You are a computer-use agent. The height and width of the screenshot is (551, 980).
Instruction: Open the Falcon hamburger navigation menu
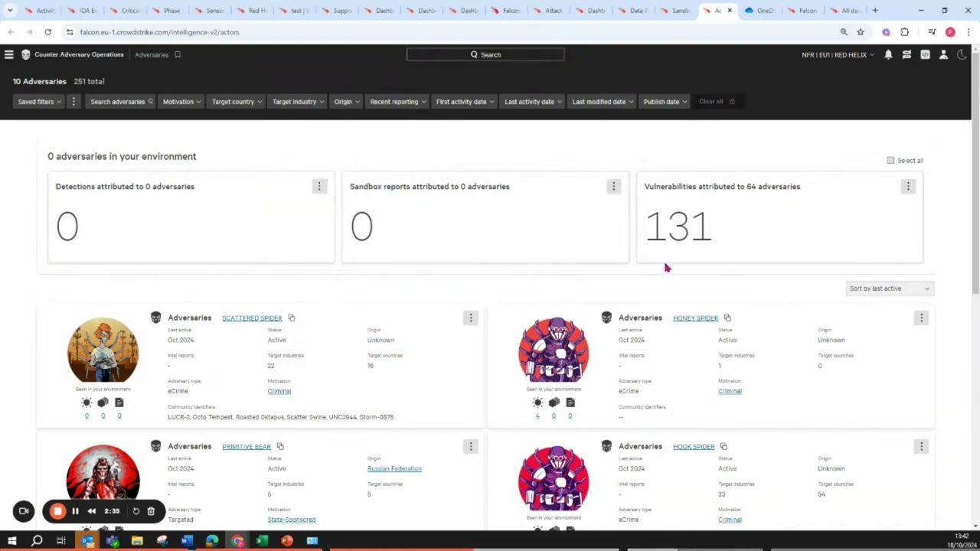[9, 54]
